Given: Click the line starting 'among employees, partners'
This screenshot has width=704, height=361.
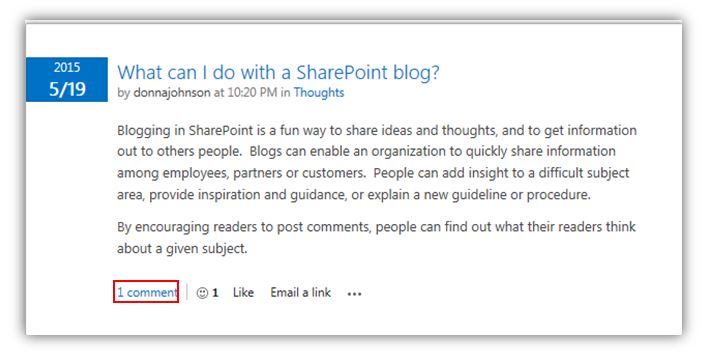Looking at the screenshot, I should coord(373,173).
